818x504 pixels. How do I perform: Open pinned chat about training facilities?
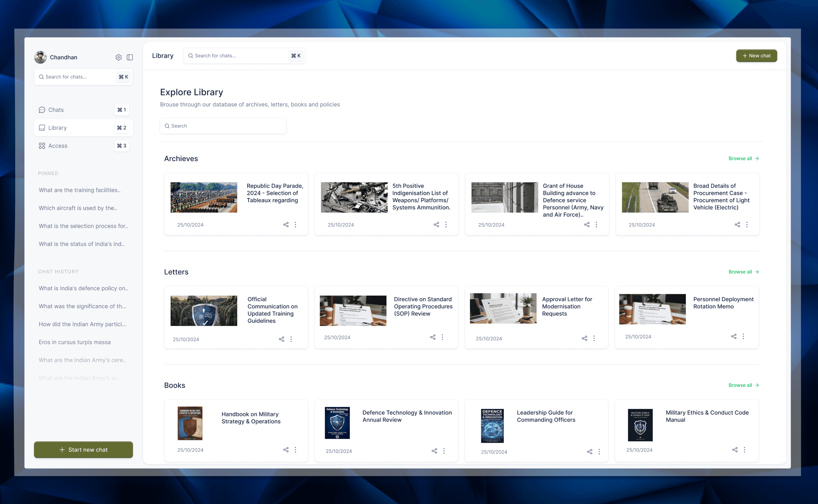click(x=80, y=190)
